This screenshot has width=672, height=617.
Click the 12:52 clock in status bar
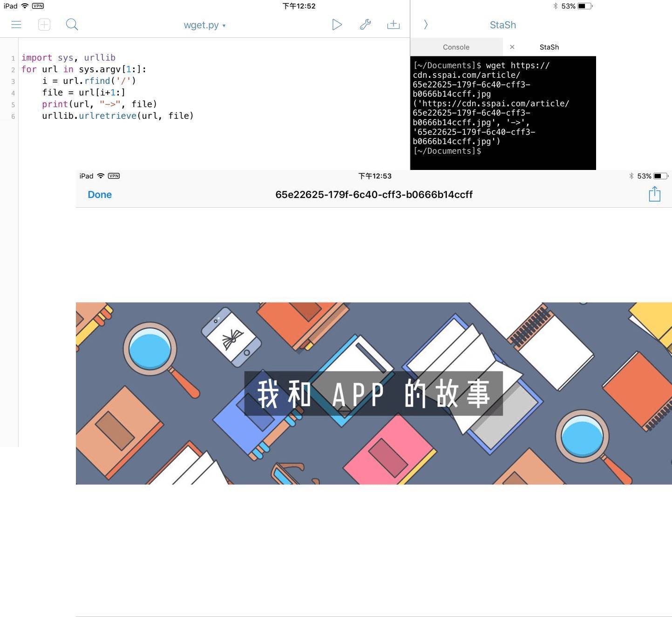click(299, 6)
